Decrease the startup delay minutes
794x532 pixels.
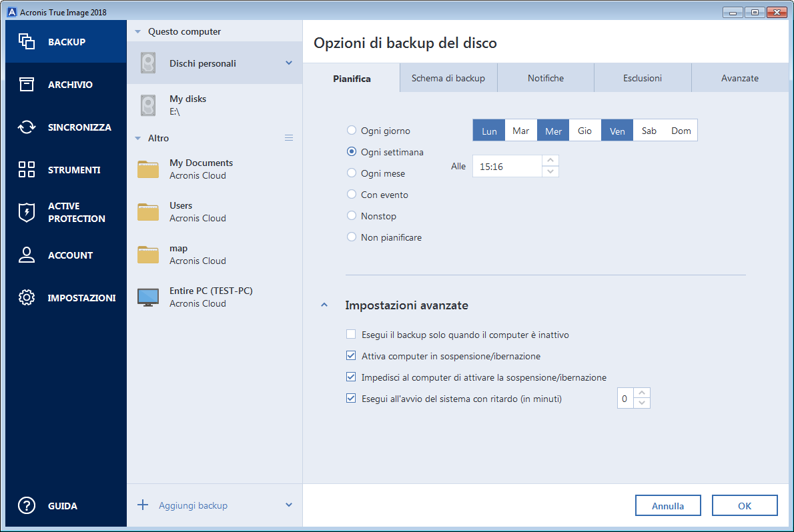[642, 403]
